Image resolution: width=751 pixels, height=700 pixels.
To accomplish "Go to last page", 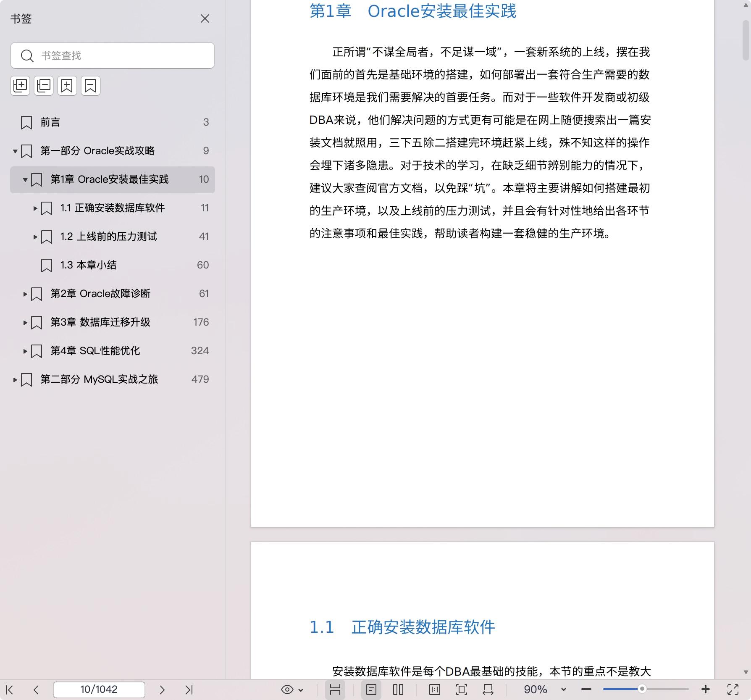I will (x=189, y=689).
